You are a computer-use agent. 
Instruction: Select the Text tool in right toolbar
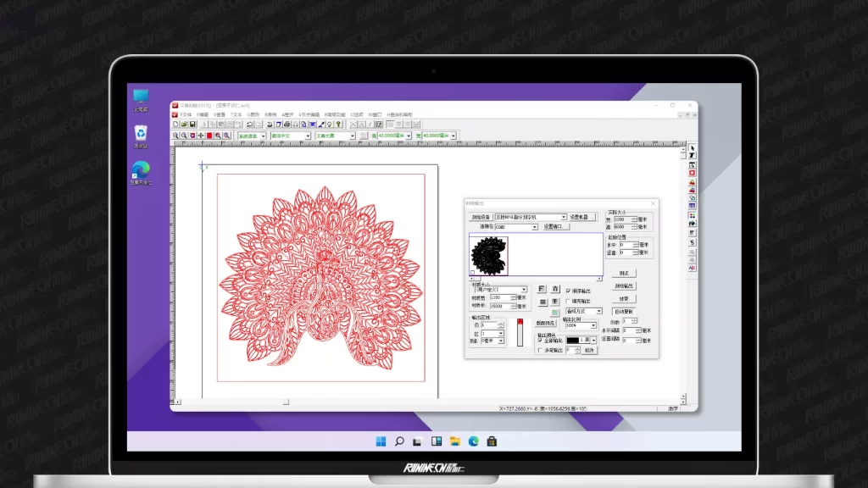[692, 157]
